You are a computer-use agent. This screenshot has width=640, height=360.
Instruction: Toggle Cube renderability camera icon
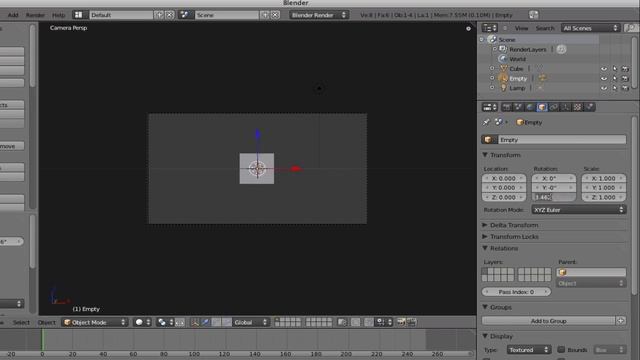625,69
